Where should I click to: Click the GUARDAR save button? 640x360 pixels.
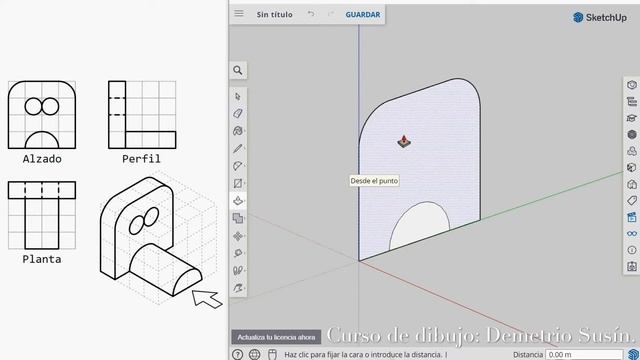coord(363,14)
